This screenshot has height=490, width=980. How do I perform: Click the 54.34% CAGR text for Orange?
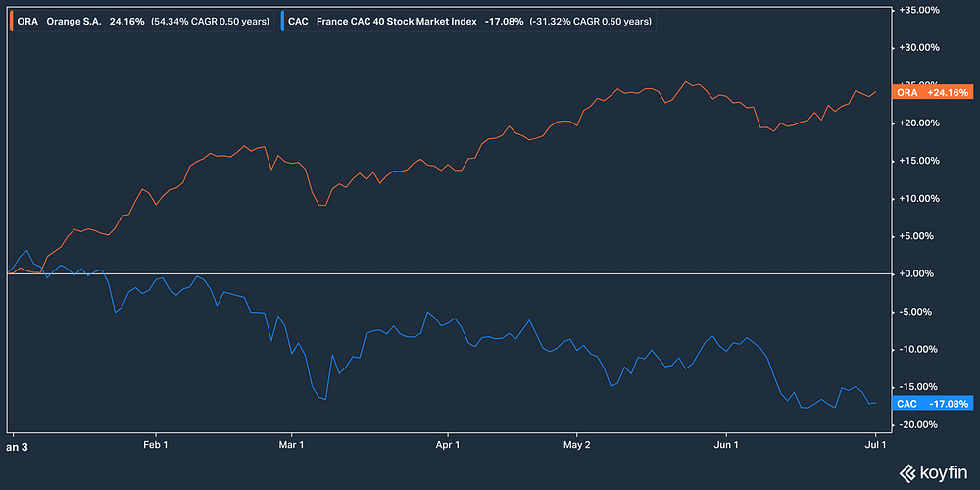[210, 22]
